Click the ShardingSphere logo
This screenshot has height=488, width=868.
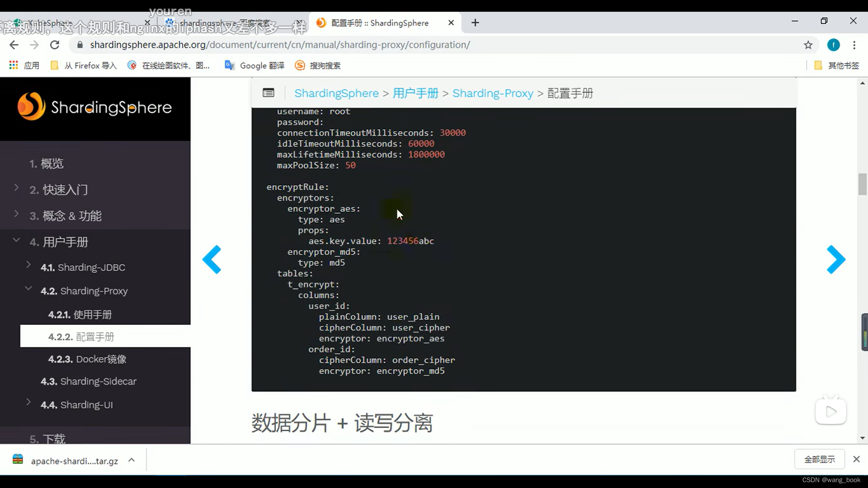pyautogui.click(x=95, y=107)
